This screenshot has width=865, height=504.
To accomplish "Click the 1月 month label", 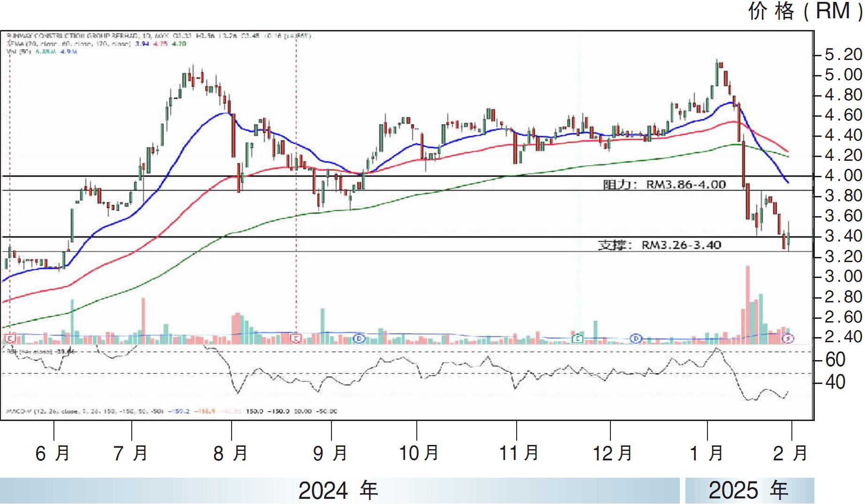I will pyautogui.click(x=707, y=453).
